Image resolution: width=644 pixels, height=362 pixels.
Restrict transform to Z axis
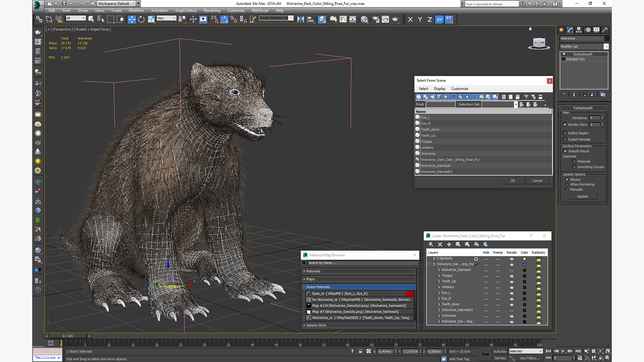coord(429,19)
